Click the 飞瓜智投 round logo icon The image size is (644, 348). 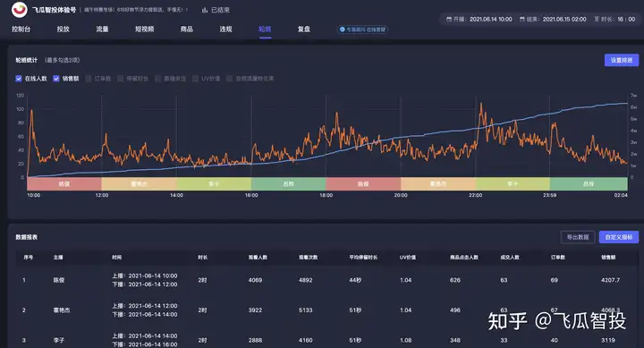19,10
